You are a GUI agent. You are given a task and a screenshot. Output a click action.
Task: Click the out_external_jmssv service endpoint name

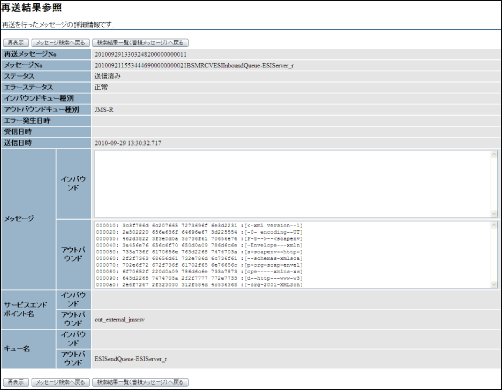point(119,320)
